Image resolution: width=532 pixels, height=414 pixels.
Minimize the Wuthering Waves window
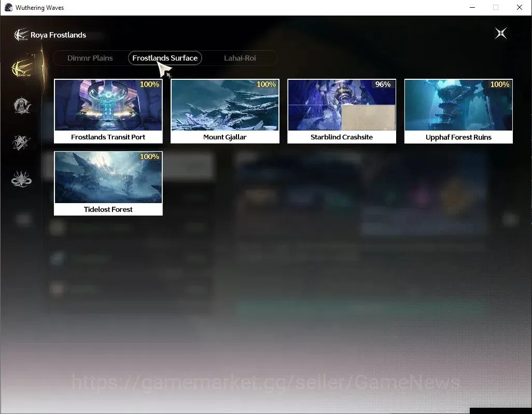(472, 7)
